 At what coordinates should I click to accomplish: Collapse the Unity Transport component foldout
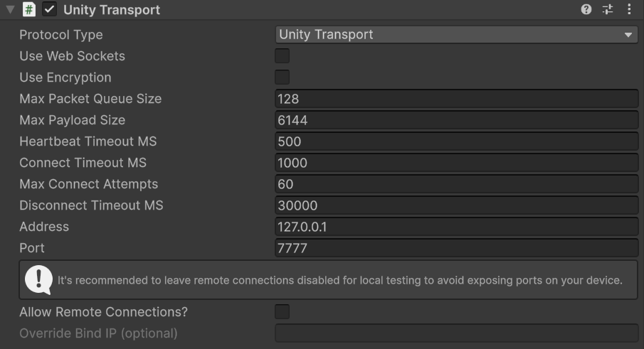(10, 10)
